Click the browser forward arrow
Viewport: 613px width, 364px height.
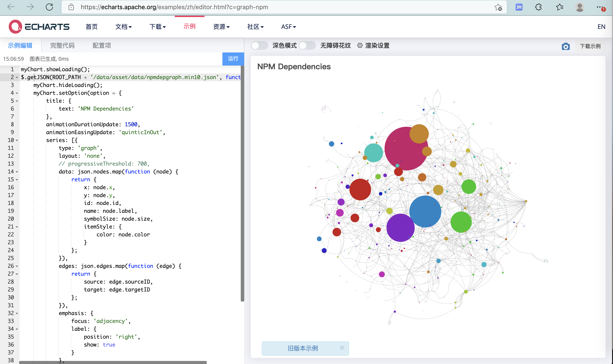[x=30, y=7]
